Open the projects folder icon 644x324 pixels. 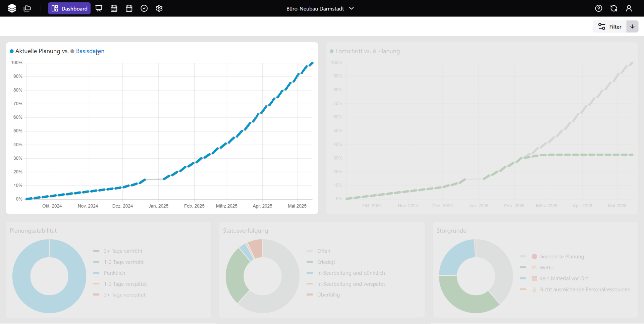point(28,8)
